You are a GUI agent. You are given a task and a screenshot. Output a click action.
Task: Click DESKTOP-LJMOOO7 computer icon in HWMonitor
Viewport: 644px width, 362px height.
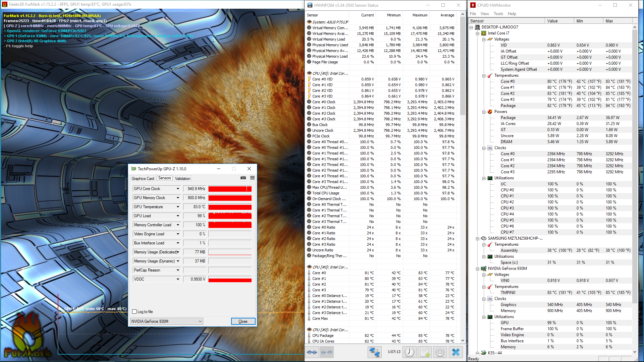click(x=477, y=27)
